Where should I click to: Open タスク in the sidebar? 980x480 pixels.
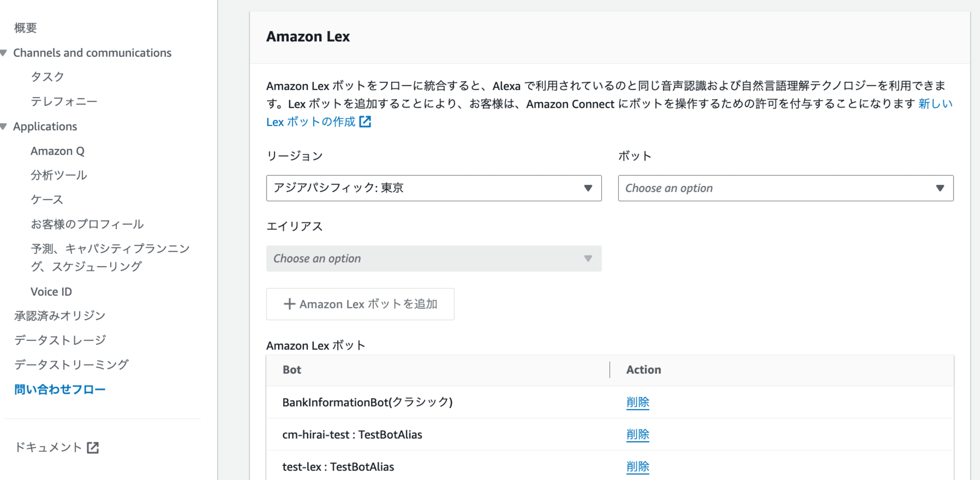click(48, 77)
